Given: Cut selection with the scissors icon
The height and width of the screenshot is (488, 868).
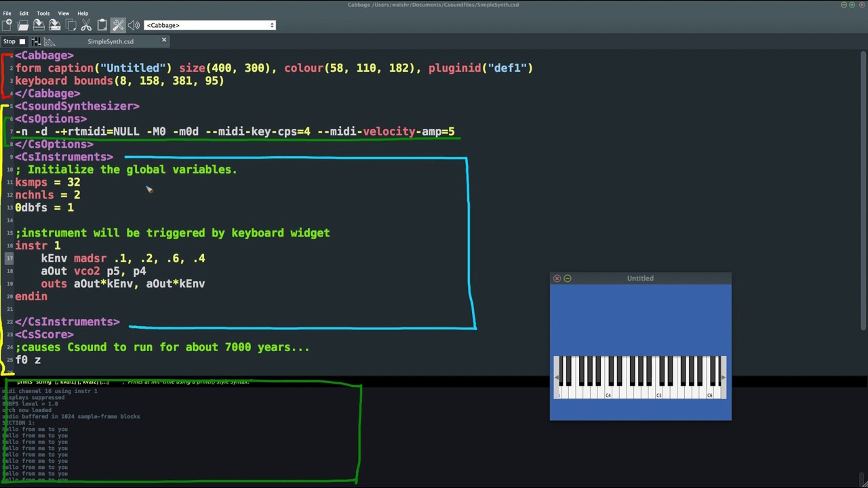Looking at the screenshot, I should (86, 25).
